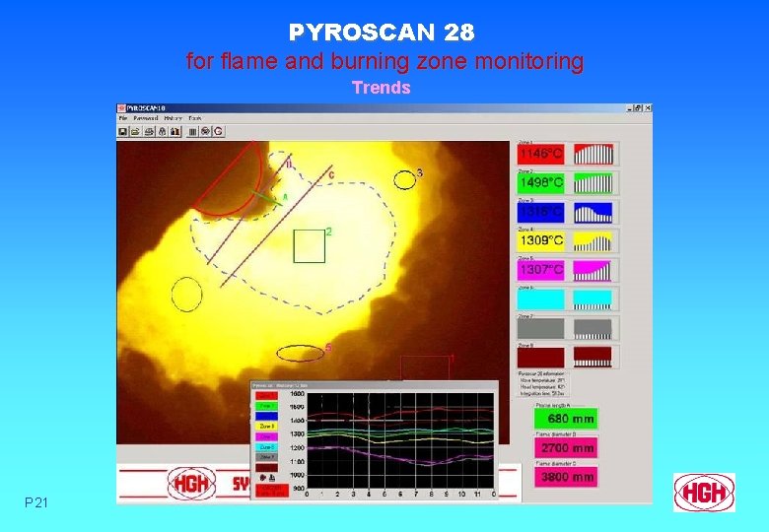Open the Zone 4 yellow mini trend graph

click(594, 241)
